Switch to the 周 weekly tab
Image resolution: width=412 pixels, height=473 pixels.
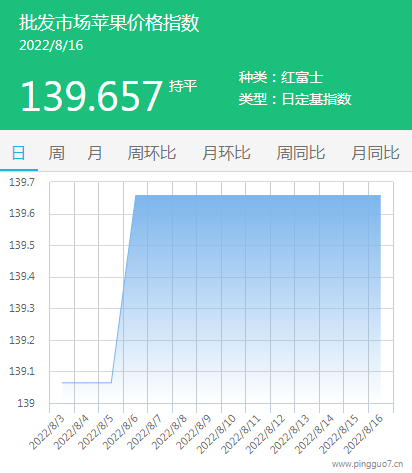[56, 153]
